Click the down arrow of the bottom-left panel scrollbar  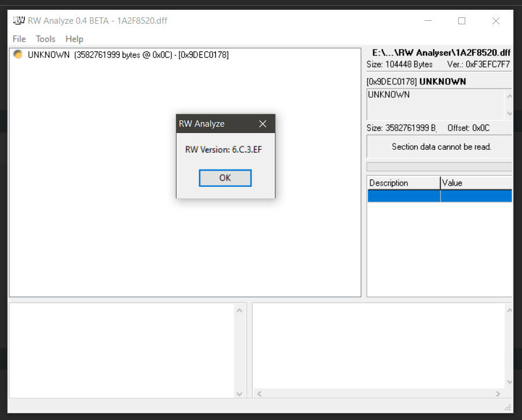(x=240, y=394)
